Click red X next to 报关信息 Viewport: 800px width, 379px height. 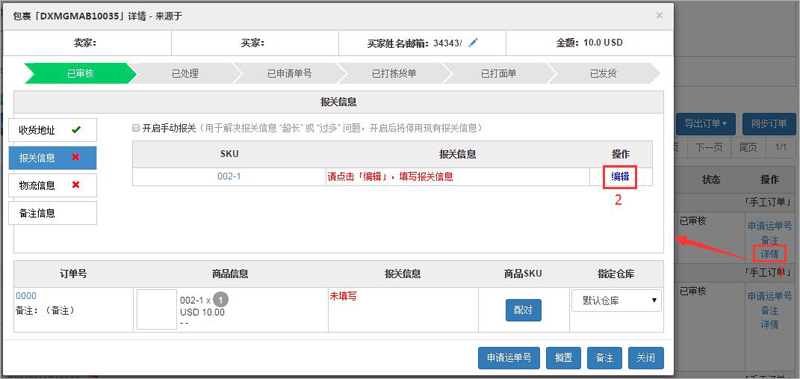(x=76, y=157)
